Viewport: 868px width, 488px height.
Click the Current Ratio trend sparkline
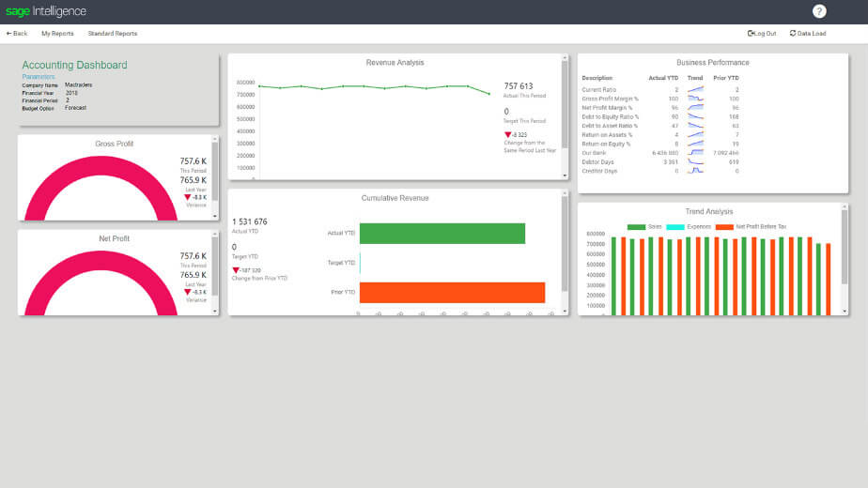[x=695, y=89]
